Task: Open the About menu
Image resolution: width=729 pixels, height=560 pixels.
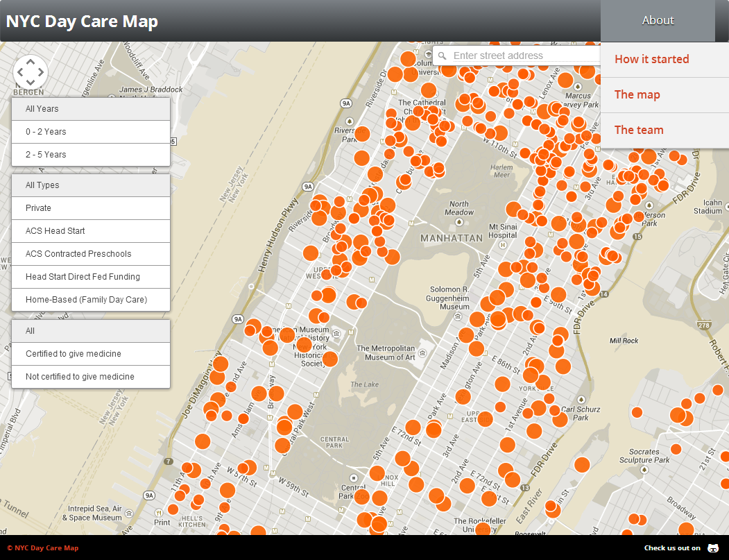Action: coord(658,20)
